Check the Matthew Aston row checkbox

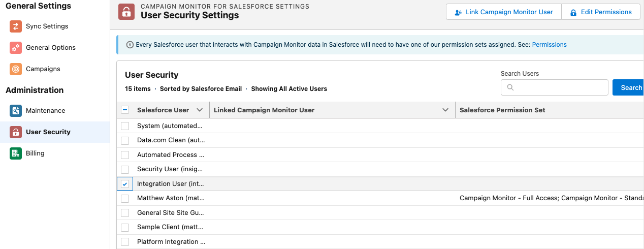click(x=125, y=198)
